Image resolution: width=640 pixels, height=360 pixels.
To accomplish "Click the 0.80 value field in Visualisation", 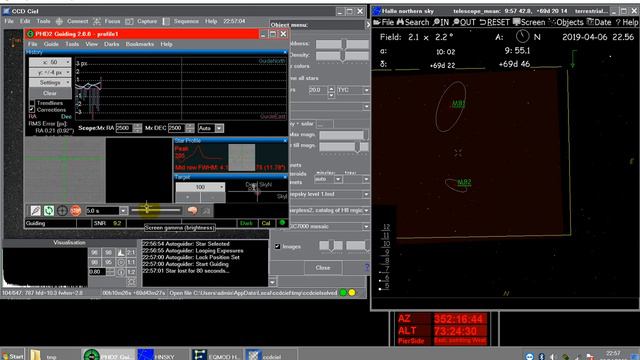I will pyautogui.click(x=97, y=272).
